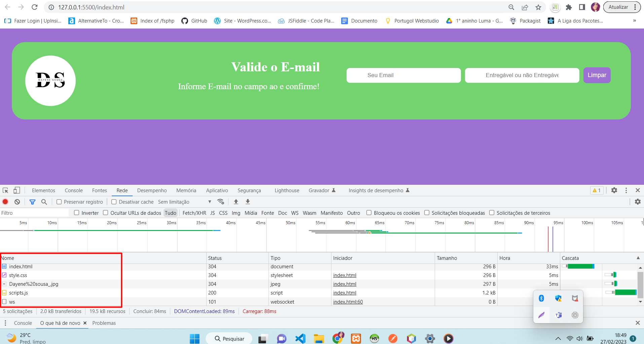Open the DevTools three-dot menu

(626, 190)
